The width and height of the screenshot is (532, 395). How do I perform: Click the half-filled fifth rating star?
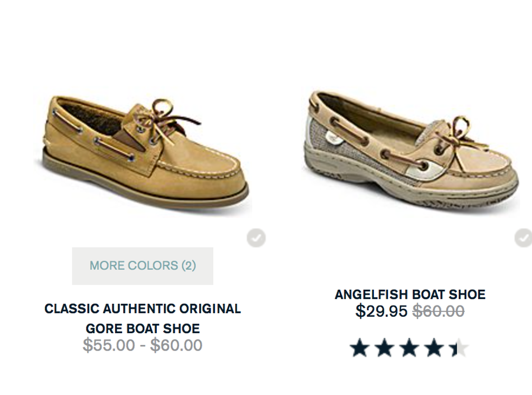(x=459, y=348)
